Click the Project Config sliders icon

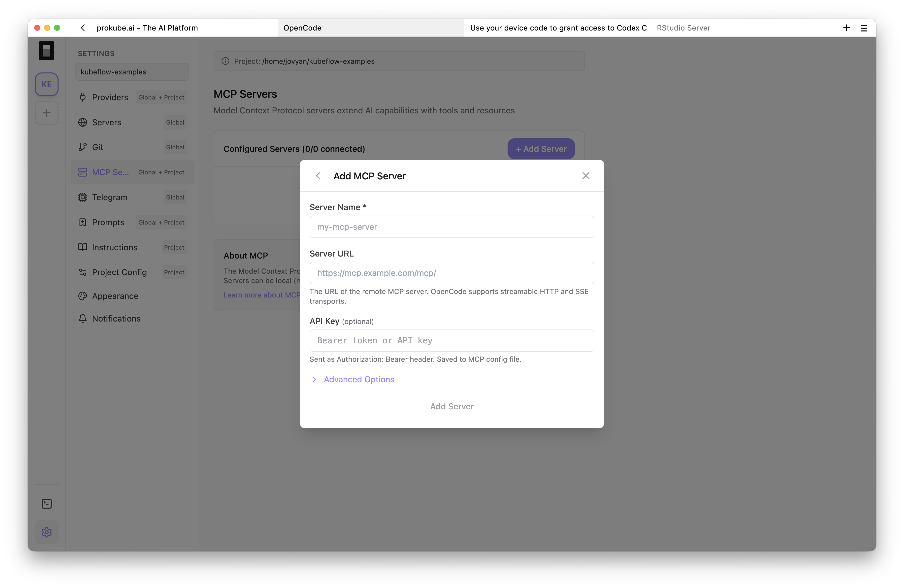coord(82,272)
